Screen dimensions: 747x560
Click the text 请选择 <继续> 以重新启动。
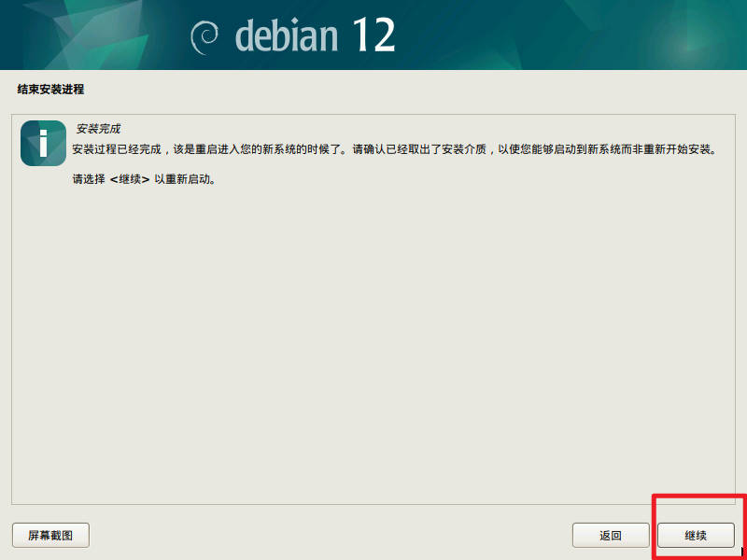pos(145,179)
